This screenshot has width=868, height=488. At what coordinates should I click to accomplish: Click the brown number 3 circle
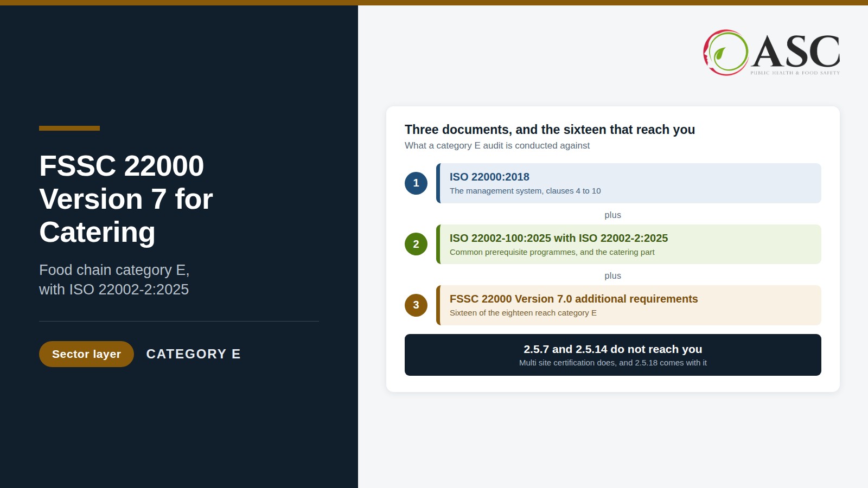click(x=416, y=305)
